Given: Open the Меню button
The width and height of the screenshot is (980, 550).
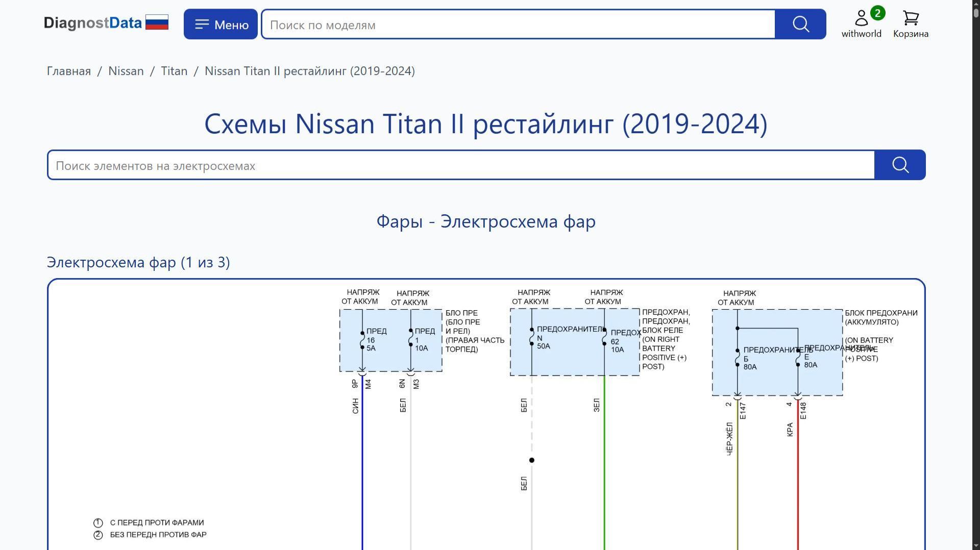Looking at the screenshot, I should click(x=220, y=24).
